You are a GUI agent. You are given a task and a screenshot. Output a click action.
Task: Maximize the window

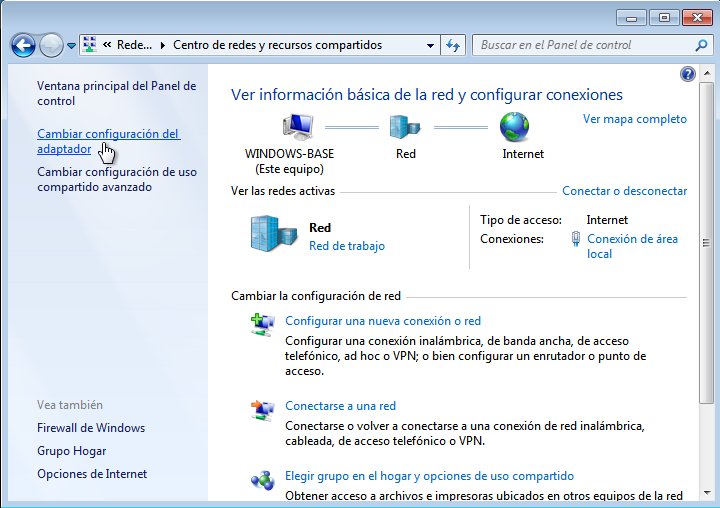tap(664, 18)
